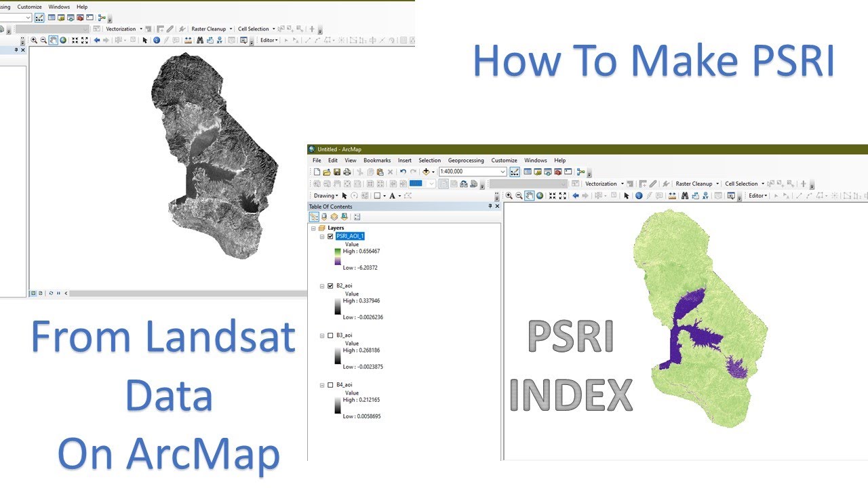Click New document icon in right ArcMap window
The image size is (868, 488).
(x=317, y=172)
